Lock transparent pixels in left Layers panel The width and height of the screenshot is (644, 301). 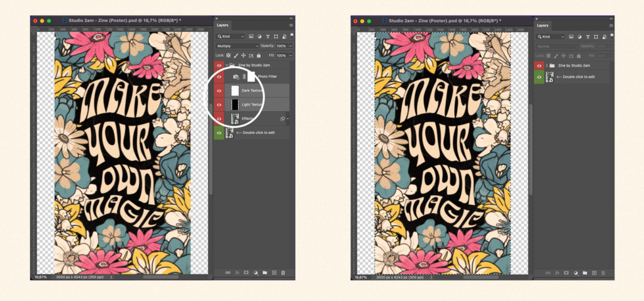228,55
